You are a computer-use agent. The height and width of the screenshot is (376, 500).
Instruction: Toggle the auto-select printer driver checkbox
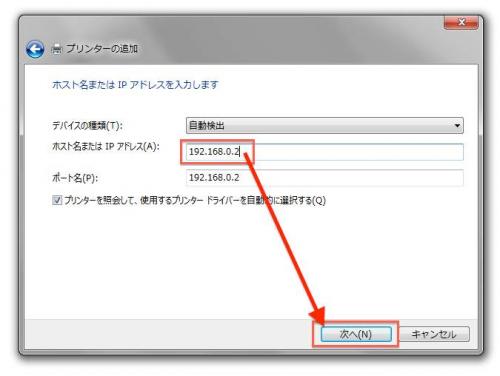tap(57, 200)
